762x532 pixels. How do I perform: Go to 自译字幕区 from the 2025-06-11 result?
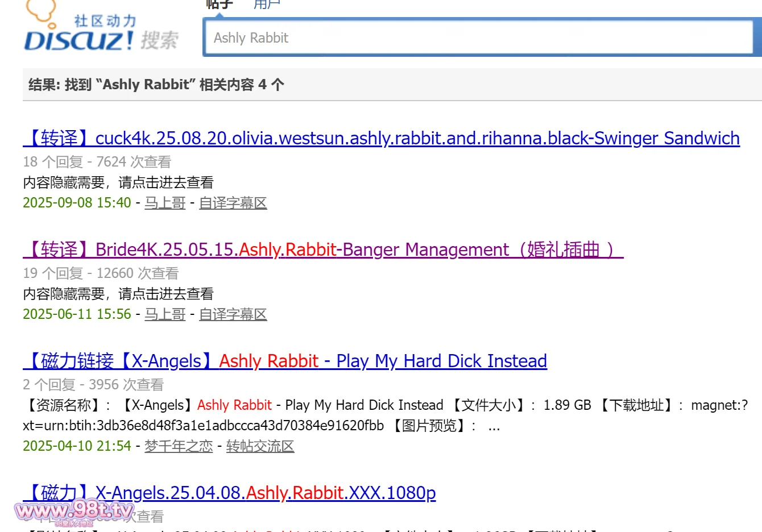point(233,314)
